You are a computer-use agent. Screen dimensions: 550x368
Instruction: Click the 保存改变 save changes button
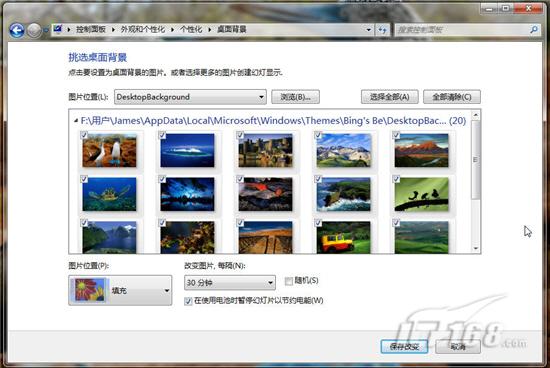point(404,347)
